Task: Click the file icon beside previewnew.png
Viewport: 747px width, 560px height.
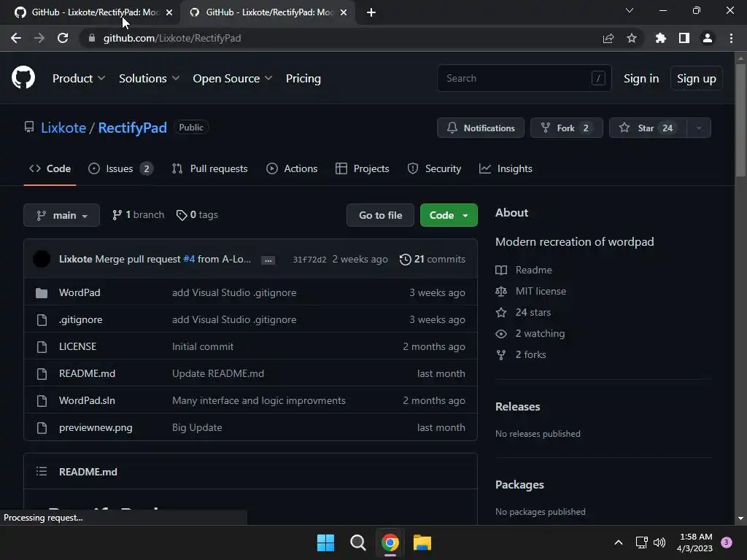Action: tap(42, 428)
